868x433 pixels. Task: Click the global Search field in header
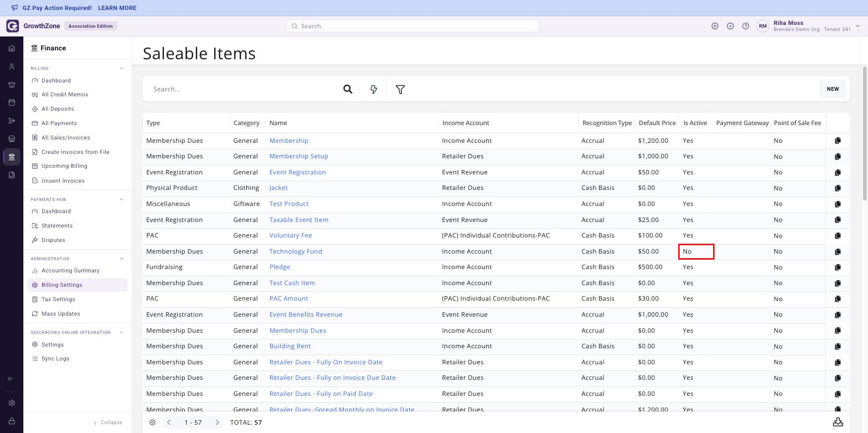(x=413, y=26)
